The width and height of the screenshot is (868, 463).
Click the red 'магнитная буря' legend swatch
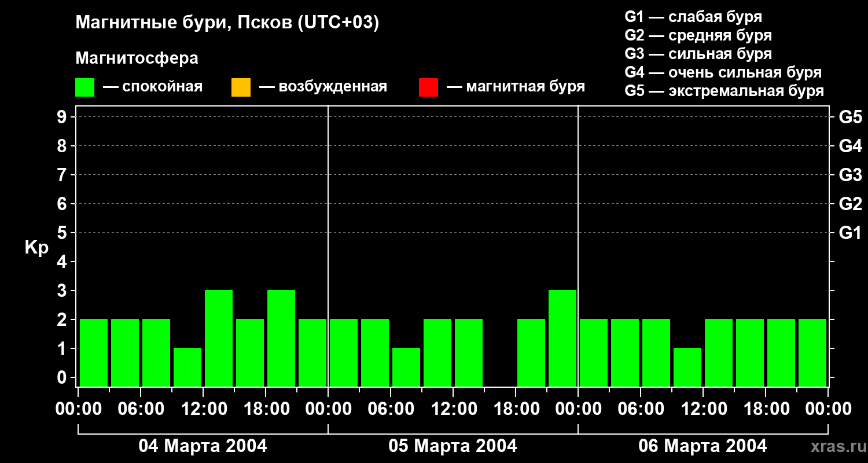coord(428,87)
